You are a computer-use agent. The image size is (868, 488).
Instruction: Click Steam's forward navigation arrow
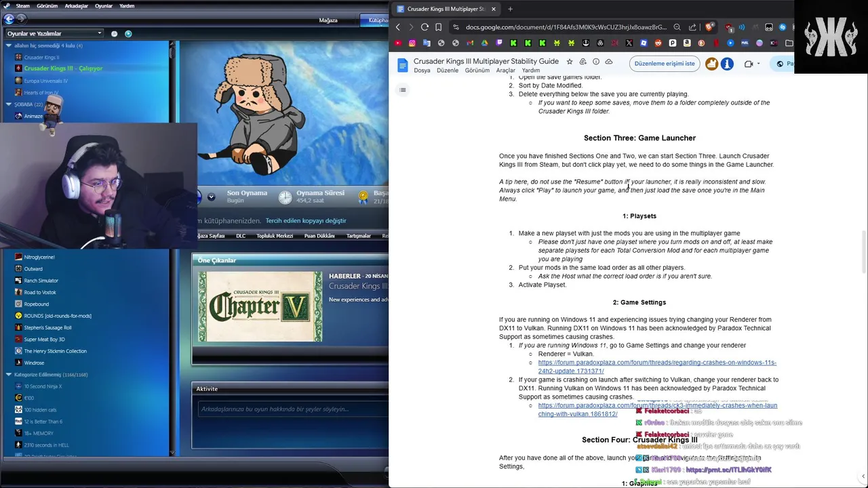pyautogui.click(x=21, y=19)
